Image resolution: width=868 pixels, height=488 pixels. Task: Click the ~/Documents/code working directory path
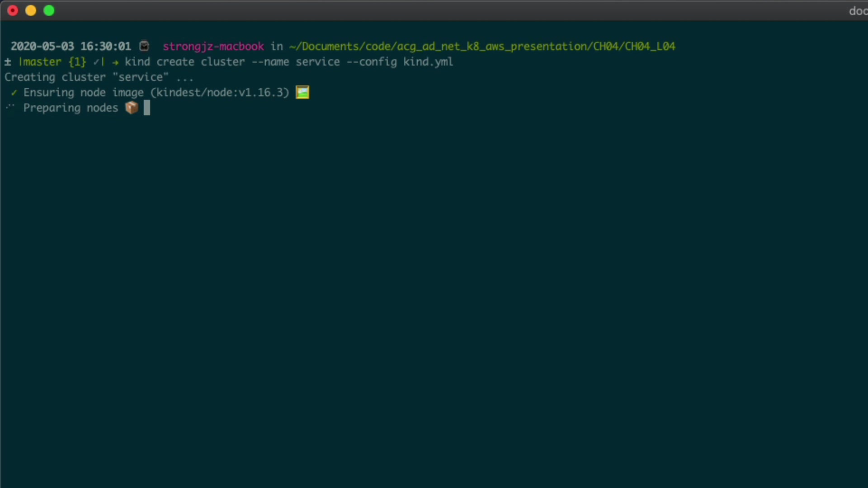(482, 47)
